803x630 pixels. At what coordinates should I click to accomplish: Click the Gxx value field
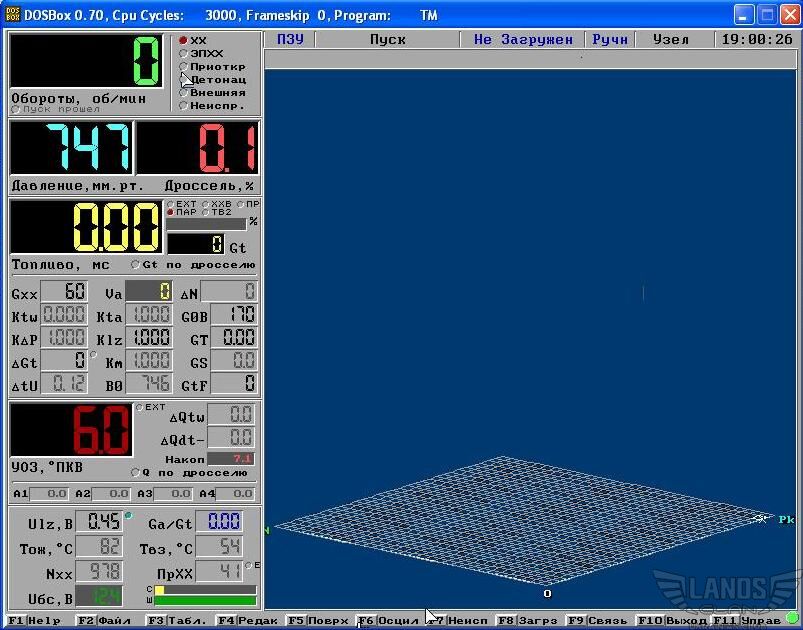pyautogui.click(x=63, y=292)
